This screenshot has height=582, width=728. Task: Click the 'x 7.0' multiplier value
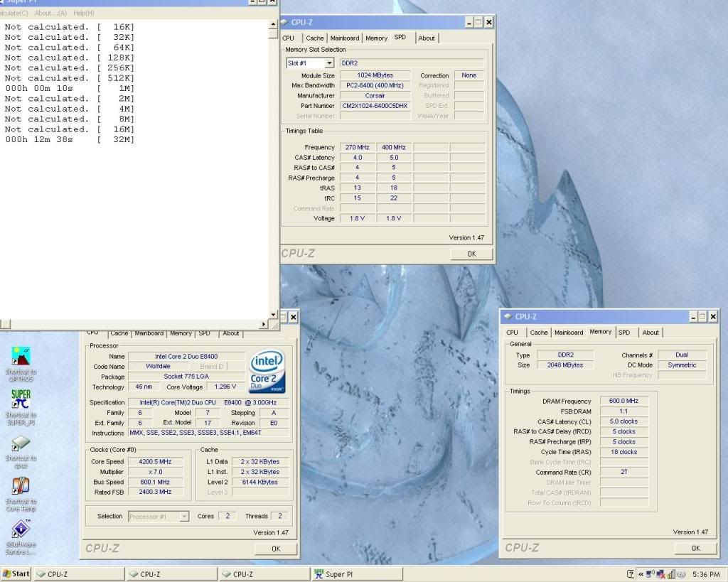tap(156, 472)
